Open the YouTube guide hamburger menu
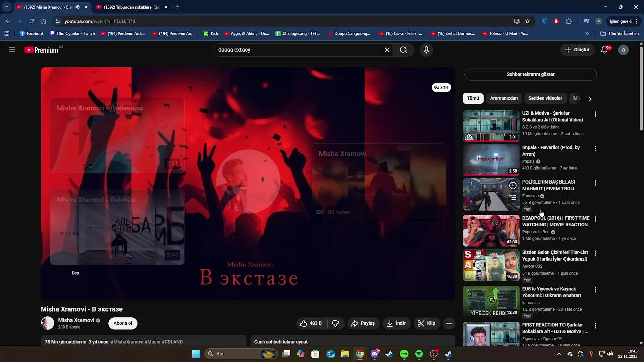 pos(12,50)
